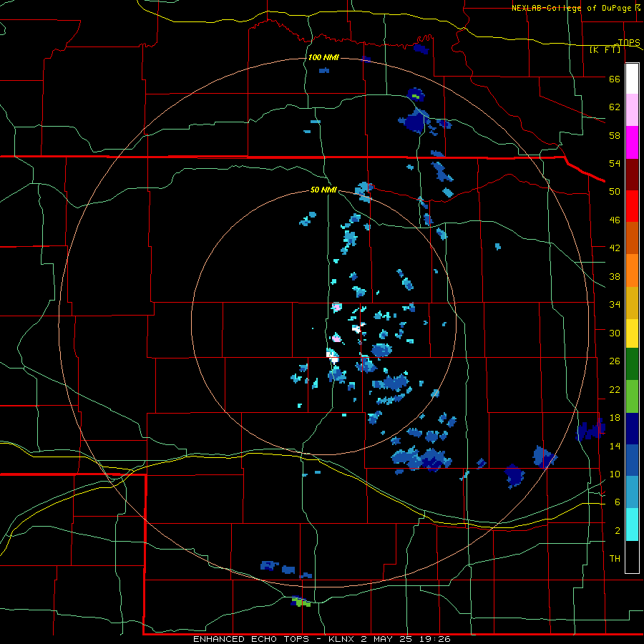644x644 pixels.
Task: Click the white swatch in the tops legend
Action: (x=632, y=79)
